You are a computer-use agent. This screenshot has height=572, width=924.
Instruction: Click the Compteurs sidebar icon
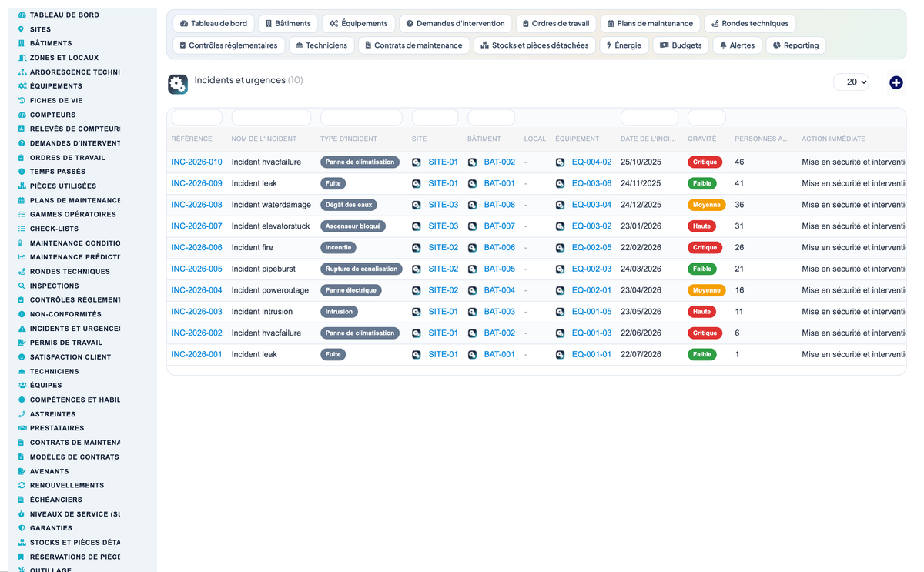click(x=22, y=115)
